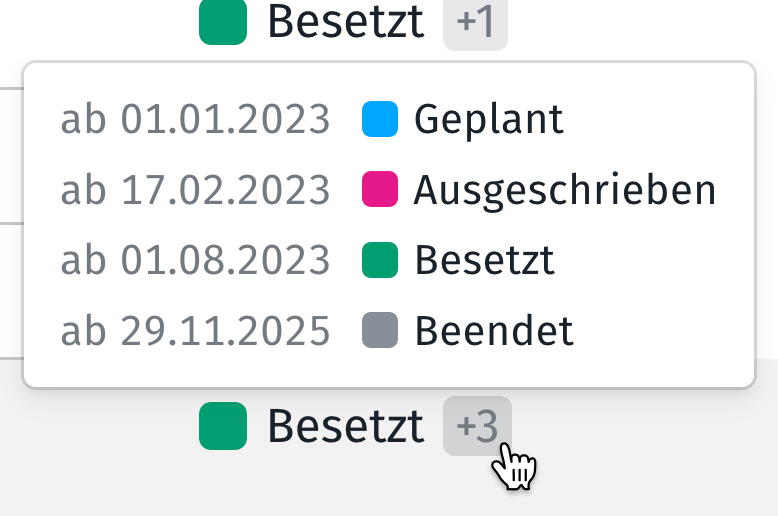
Task: Click the gray Beendet color square
Action: click(380, 330)
